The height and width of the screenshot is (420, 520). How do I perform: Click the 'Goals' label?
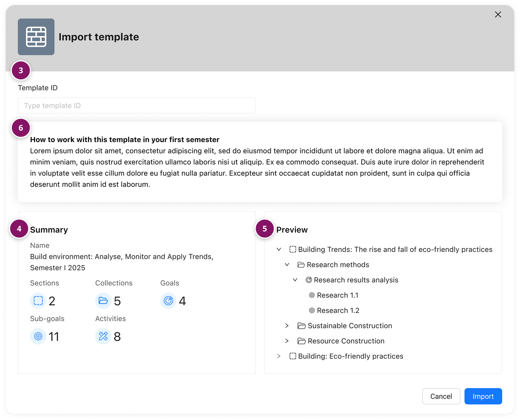click(x=170, y=283)
